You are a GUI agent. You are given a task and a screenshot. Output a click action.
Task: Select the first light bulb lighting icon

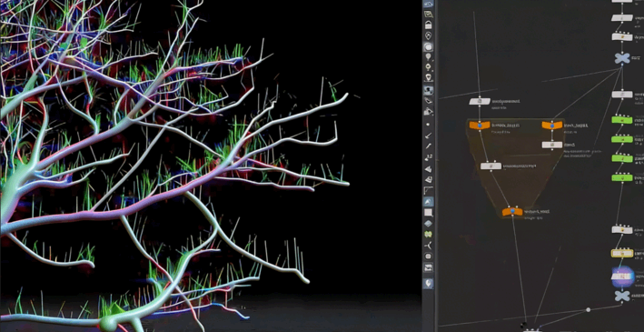pos(429,57)
